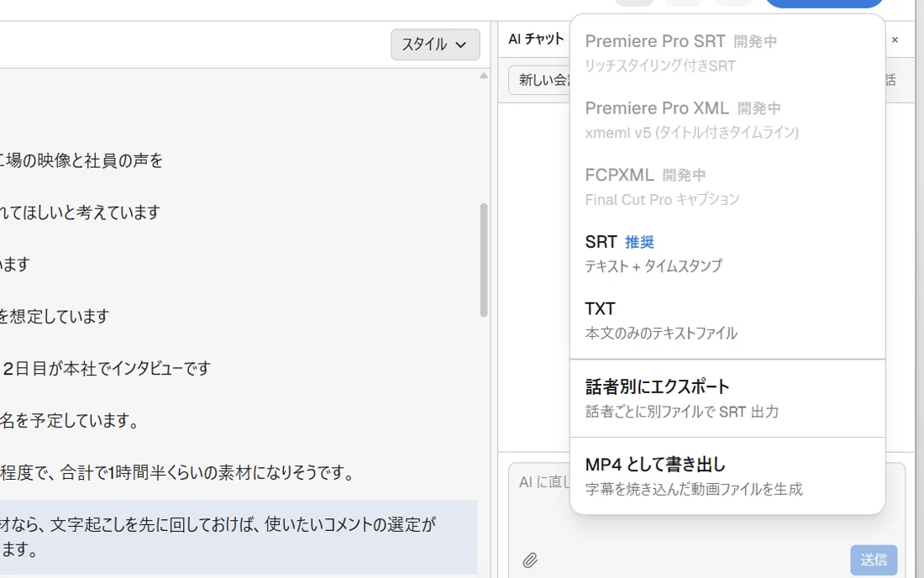The image size is (924, 578).
Task: Select Premiere Pro XML menu entry
Action: (727, 119)
